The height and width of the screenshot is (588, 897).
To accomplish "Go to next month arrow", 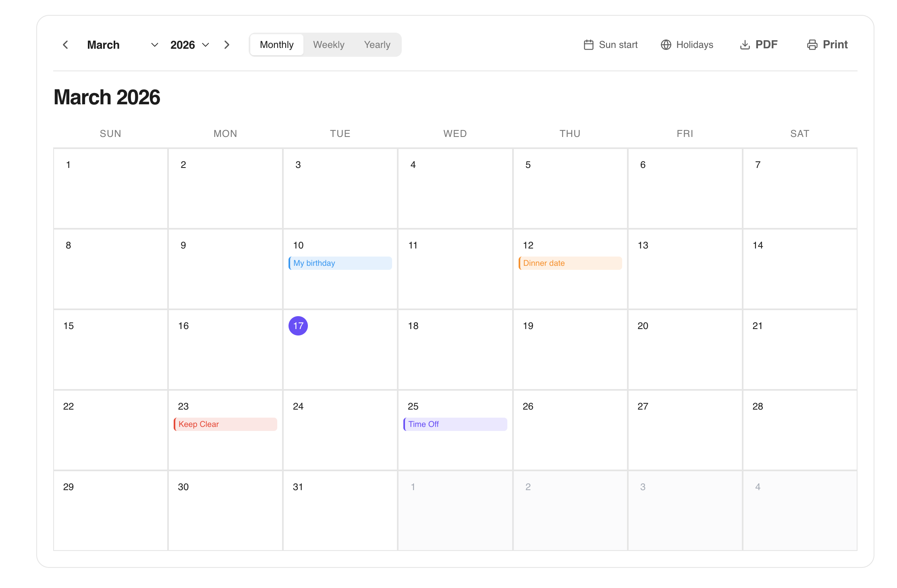I will (x=227, y=45).
